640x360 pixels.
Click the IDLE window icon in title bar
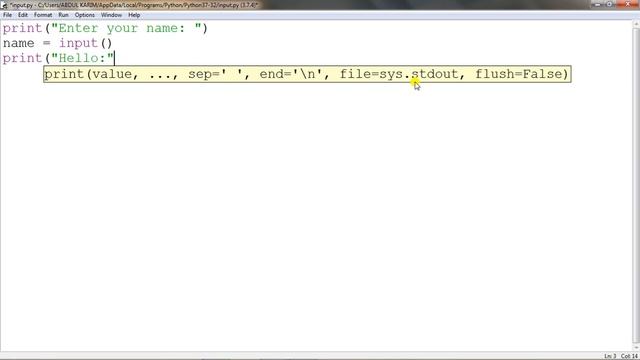tap(4, 5)
